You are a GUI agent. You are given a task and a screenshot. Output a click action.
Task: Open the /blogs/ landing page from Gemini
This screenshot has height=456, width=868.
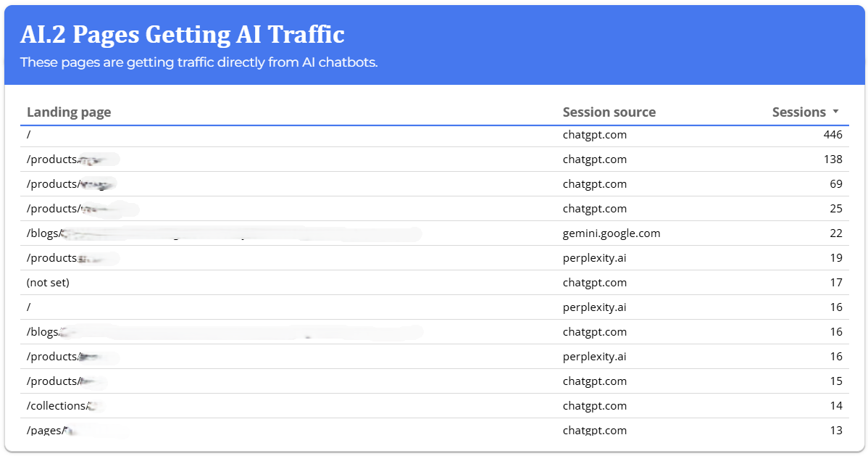click(45, 233)
